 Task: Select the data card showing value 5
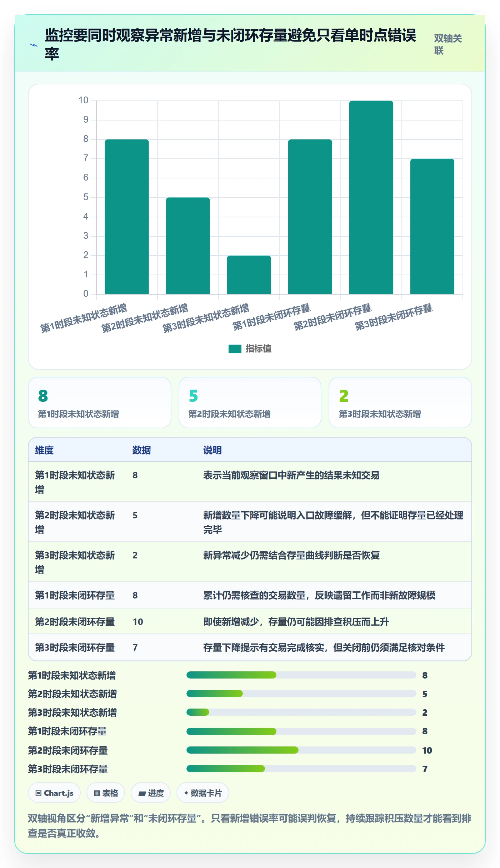click(250, 403)
